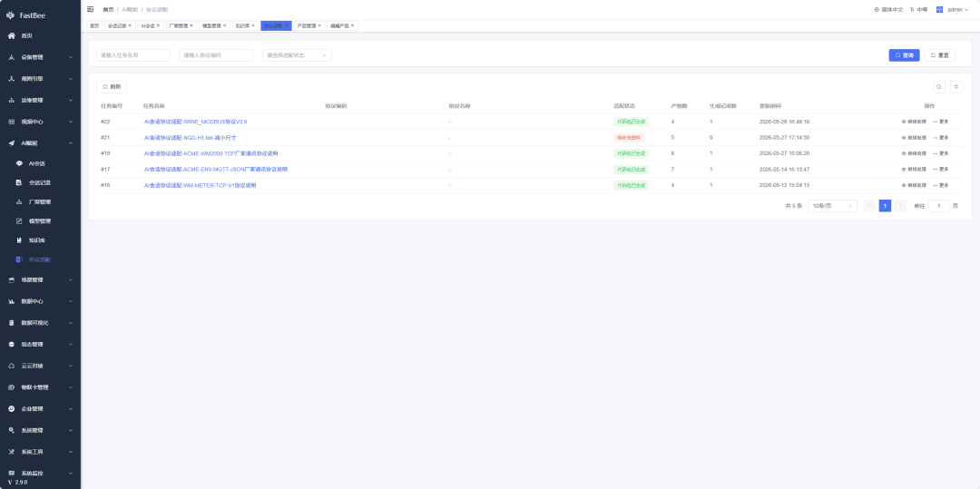Toggle search bar via magnifier icon button
The height and width of the screenshot is (489, 980).
click(x=939, y=87)
